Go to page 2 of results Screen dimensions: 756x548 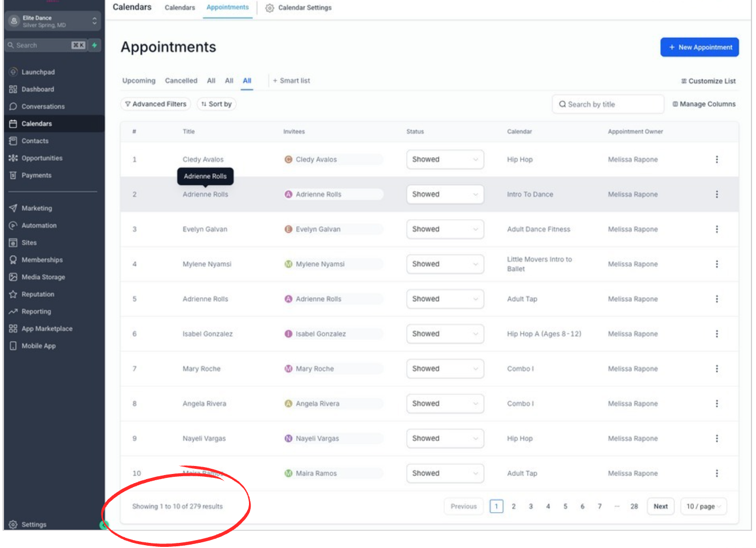click(513, 506)
